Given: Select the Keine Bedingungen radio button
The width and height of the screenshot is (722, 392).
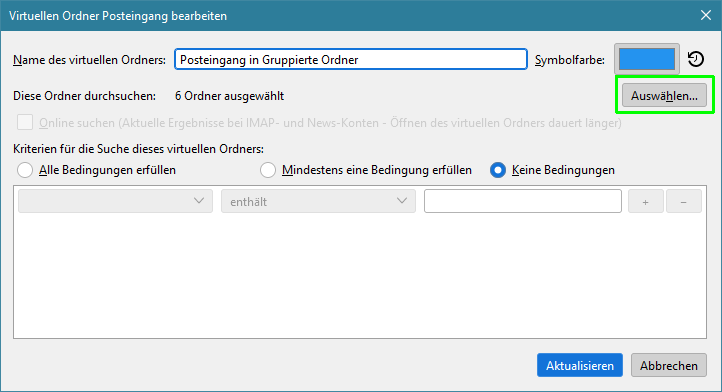Looking at the screenshot, I should pos(498,170).
